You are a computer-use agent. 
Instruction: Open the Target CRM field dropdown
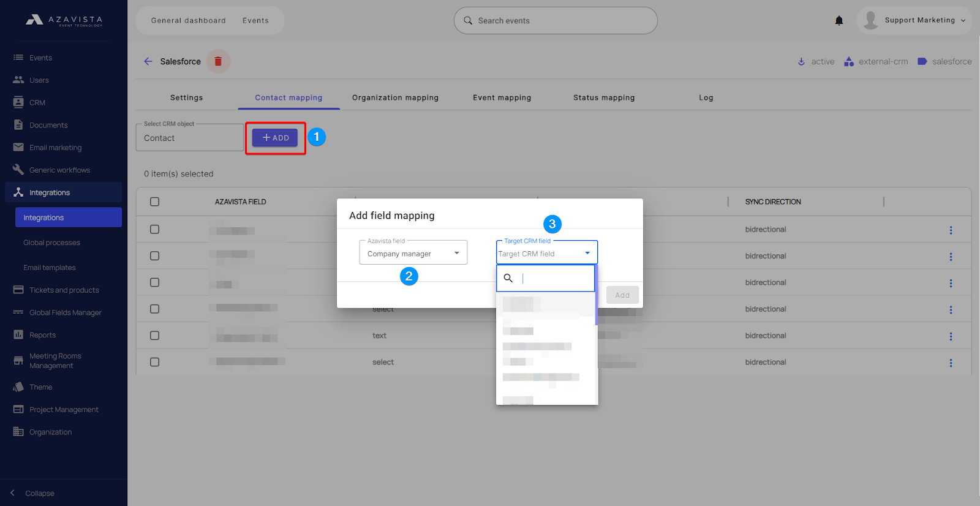547,253
